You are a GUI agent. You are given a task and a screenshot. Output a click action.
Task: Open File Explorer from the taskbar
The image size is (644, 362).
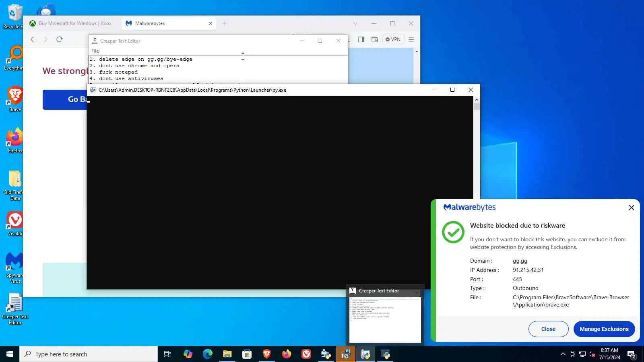[227, 354]
